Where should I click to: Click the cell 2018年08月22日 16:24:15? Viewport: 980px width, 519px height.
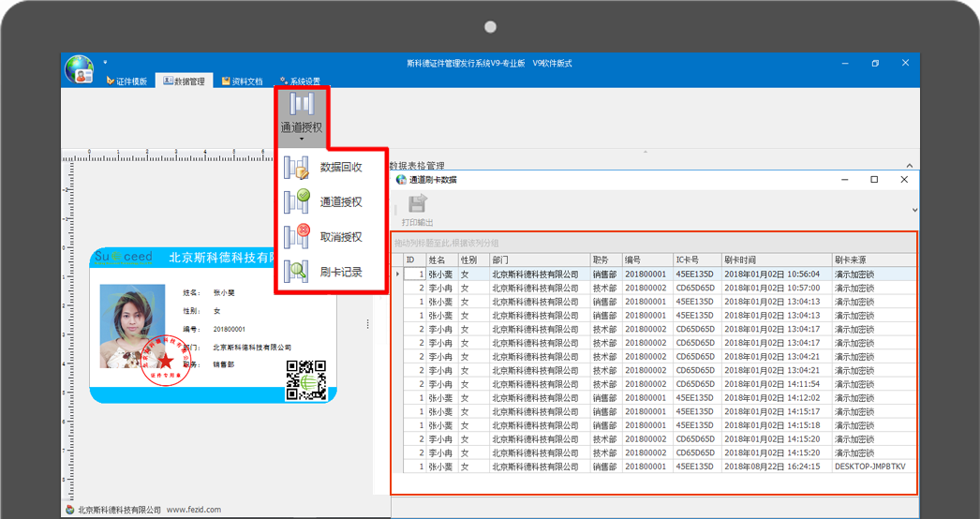[x=777, y=467]
